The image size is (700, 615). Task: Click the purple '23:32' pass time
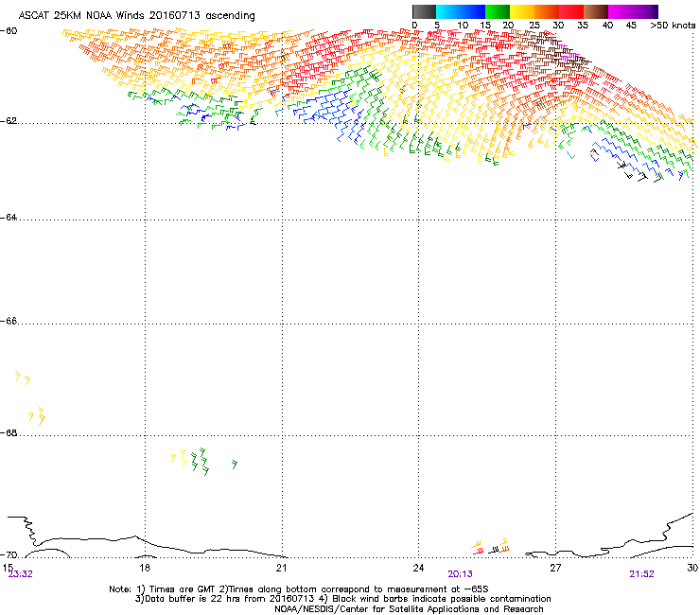[x=21, y=574]
